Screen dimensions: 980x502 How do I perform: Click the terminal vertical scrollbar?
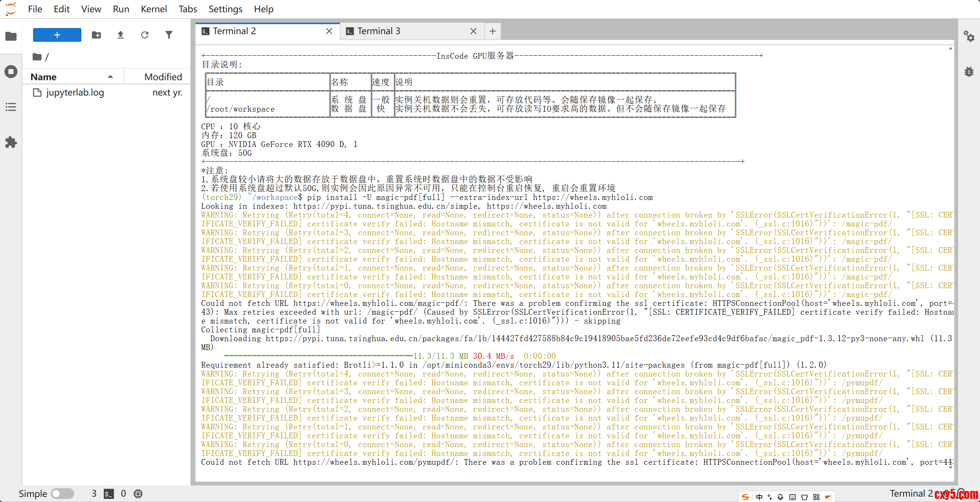tap(951, 257)
